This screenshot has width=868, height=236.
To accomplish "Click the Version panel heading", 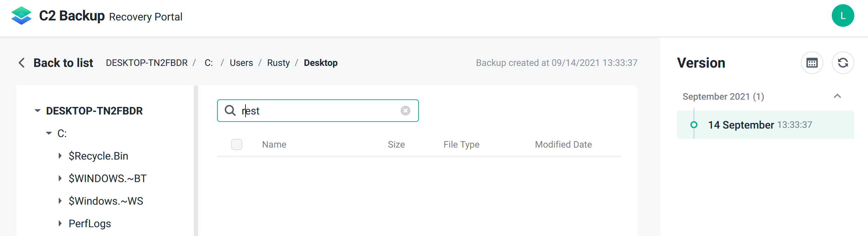I will click(701, 63).
